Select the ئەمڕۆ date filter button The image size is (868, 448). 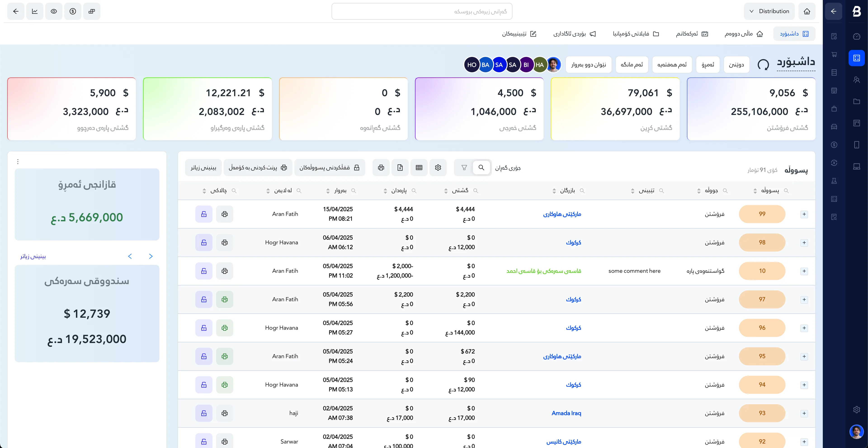click(708, 64)
